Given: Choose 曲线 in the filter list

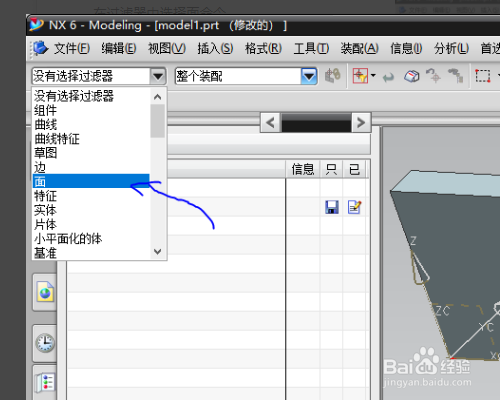Looking at the screenshot, I should click(91, 125).
